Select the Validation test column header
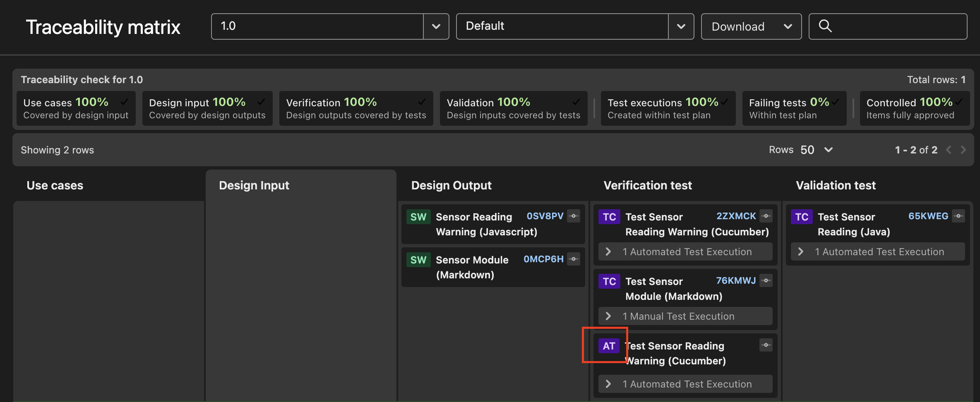The width and height of the screenshot is (980, 402). click(x=836, y=185)
